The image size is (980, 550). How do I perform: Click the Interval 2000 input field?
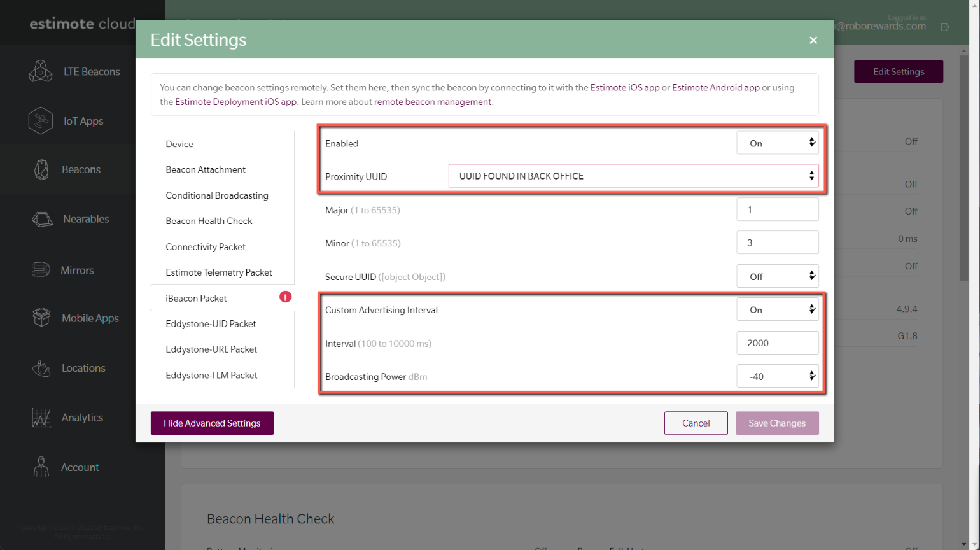click(778, 342)
